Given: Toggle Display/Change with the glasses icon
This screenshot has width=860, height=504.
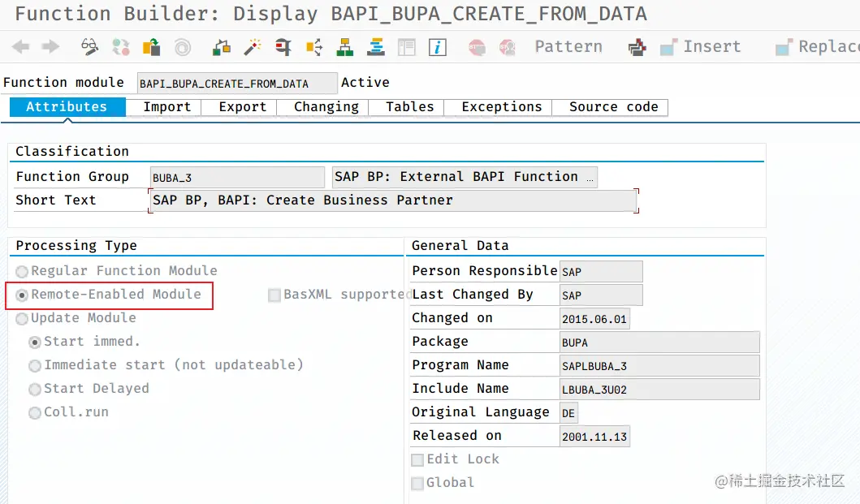Looking at the screenshot, I should click(x=89, y=46).
